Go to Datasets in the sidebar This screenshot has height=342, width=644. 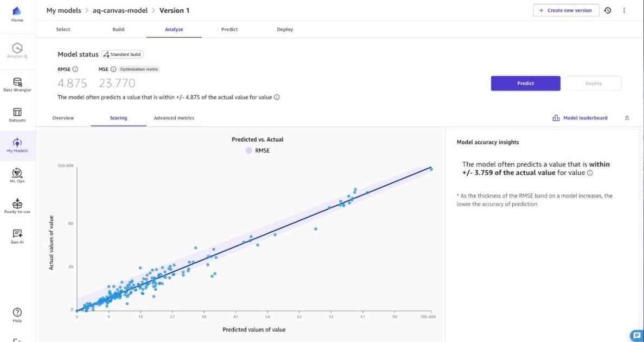[17, 115]
